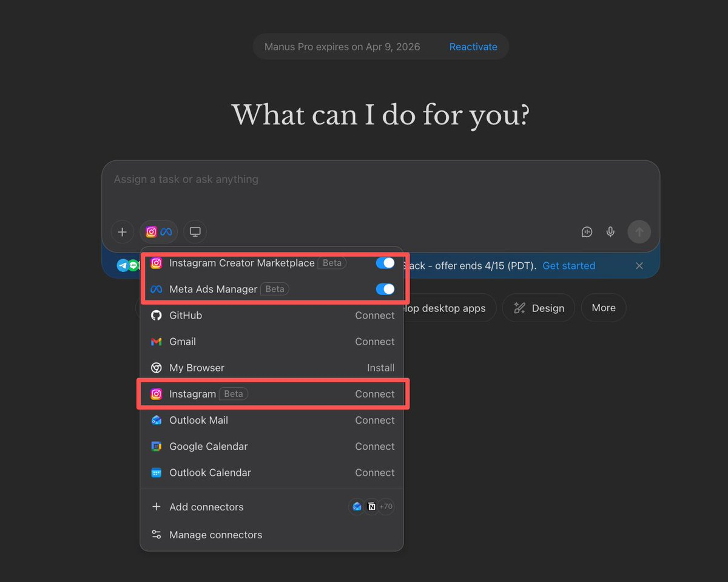Toggle off Instagram Creator Marketplace connector

click(x=385, y=263)
